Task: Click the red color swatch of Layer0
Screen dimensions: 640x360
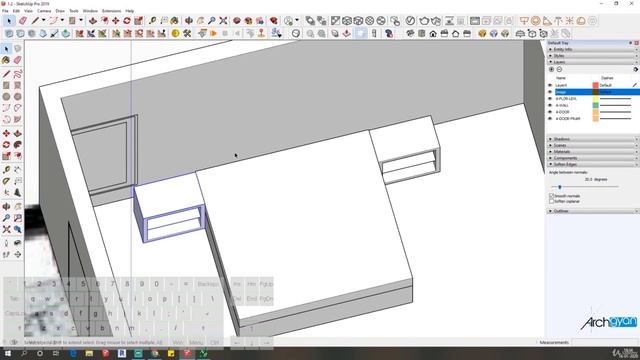Action: pos(596,85)
